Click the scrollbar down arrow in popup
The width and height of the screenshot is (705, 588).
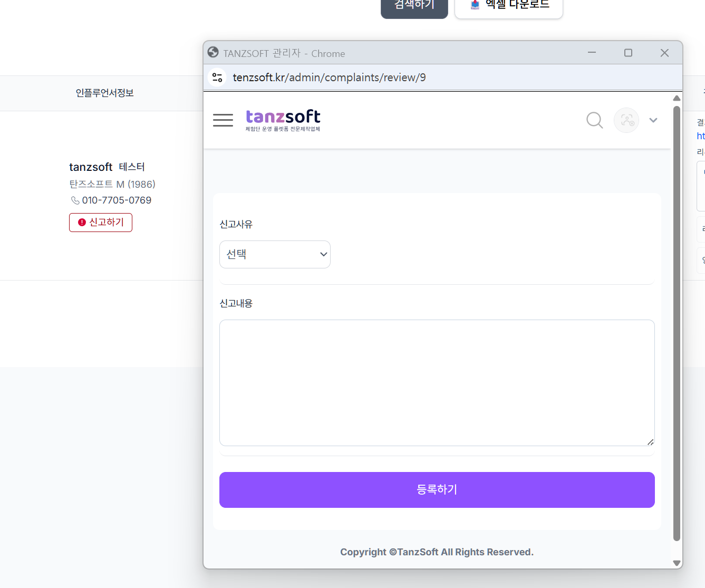point(677,563)
